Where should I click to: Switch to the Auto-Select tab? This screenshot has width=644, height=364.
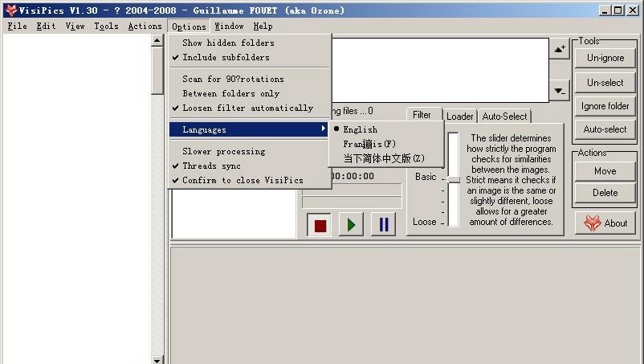[504, 117]
